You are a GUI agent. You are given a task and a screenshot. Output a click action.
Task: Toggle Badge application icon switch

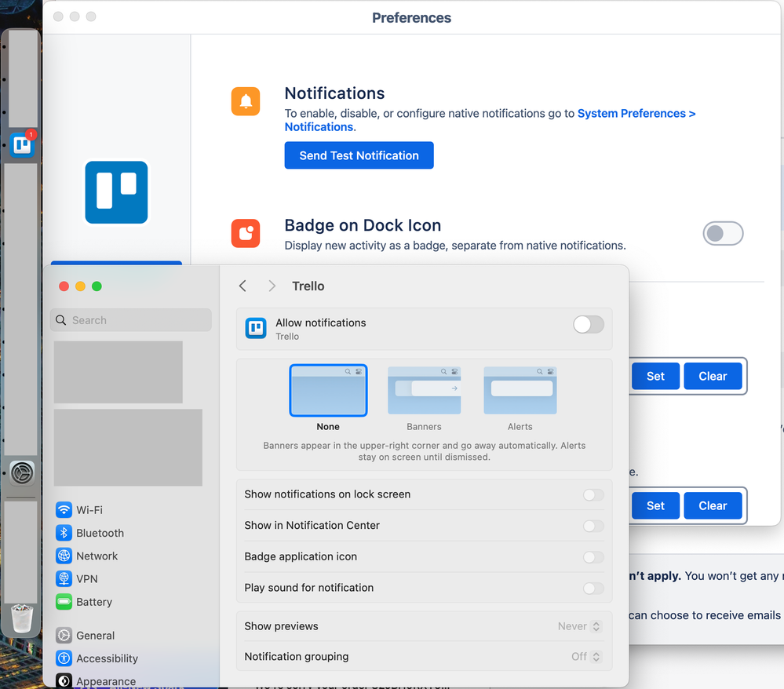(593, 557)
